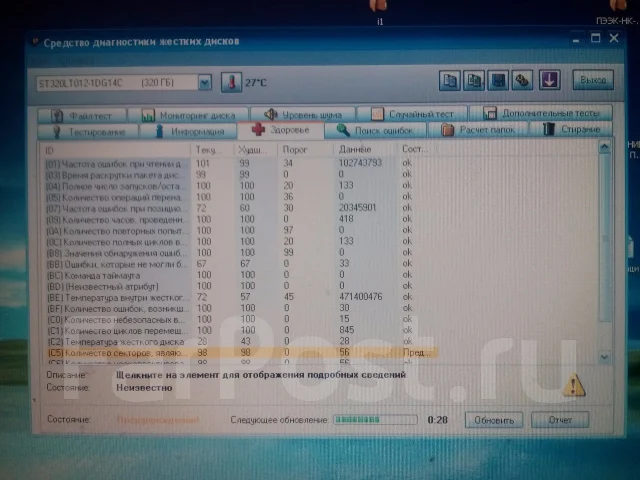Screen dimensions: 640x480
Task: Select the Уровень шума tab
Action: coord(303,115)
